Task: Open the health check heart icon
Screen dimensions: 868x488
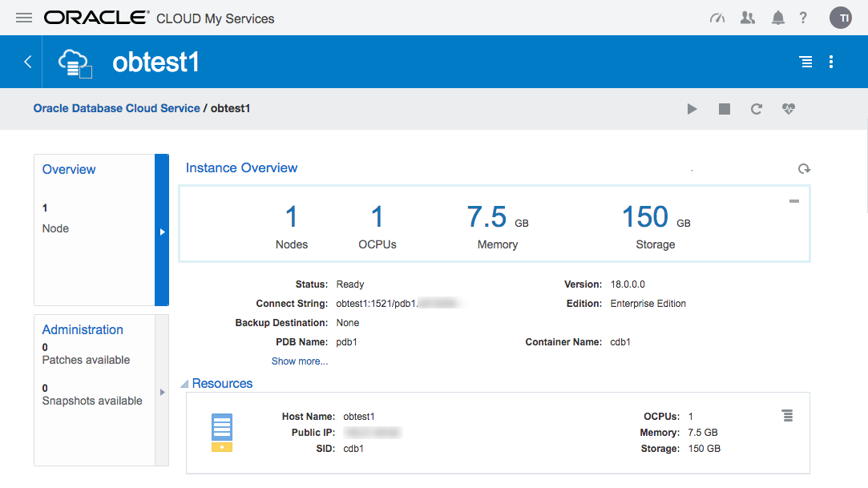Action: [x=789, y=109]
